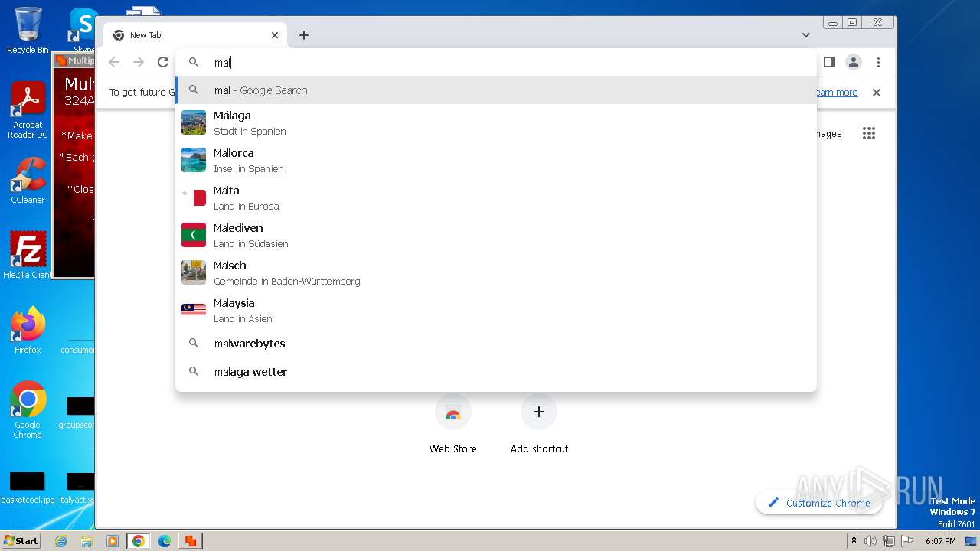The image size is (980, 551).
Task: Open CCleaner desktop icon
Action: click(x=28, y=181)
